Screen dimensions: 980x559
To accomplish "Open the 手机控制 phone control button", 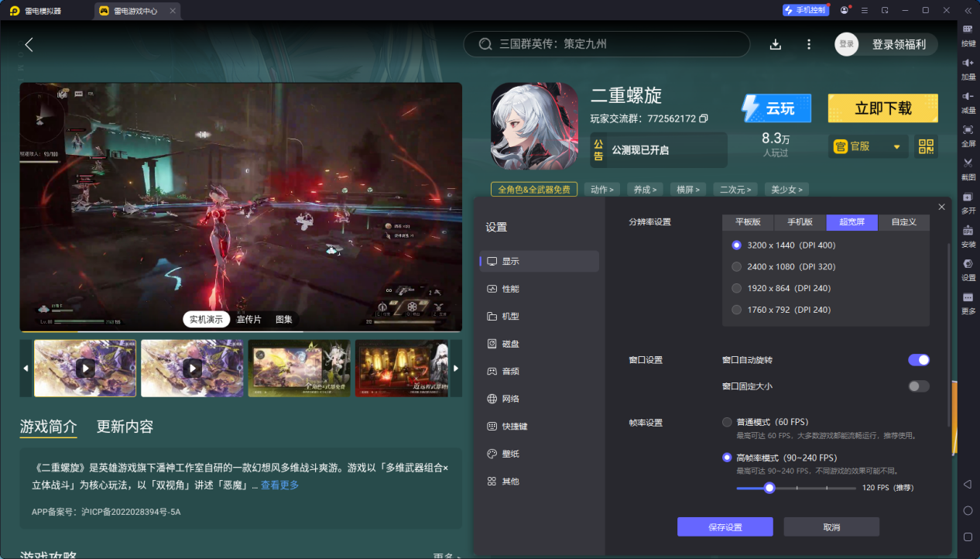I will 805,10.
